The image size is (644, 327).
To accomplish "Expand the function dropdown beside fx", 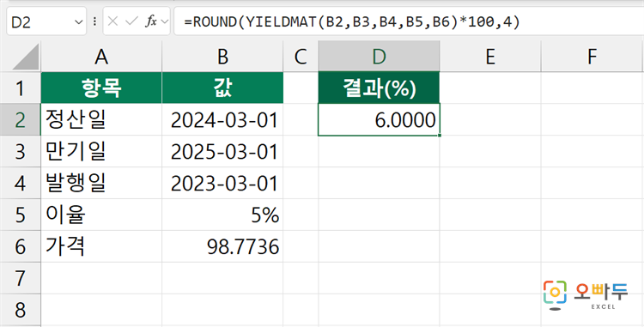I will point(165,21).
